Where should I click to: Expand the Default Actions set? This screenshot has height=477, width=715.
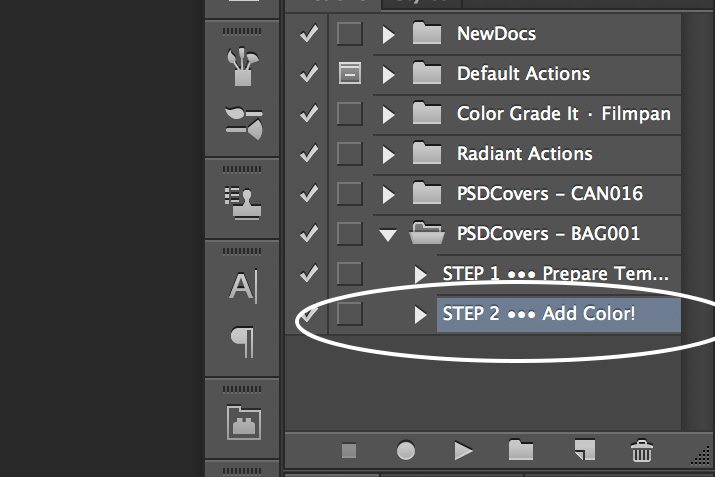(x=388, y=74)
